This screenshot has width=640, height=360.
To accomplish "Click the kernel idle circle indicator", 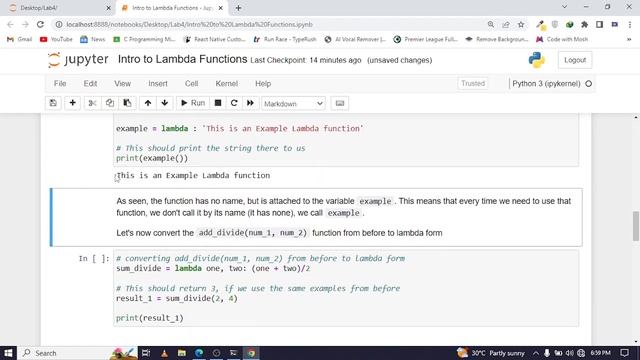I will pyautogui.click(x=589, y=84).
